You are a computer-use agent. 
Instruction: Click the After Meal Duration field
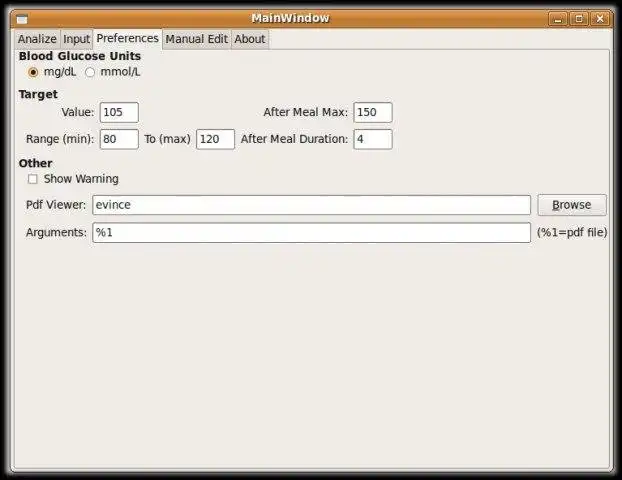(373, 139)
